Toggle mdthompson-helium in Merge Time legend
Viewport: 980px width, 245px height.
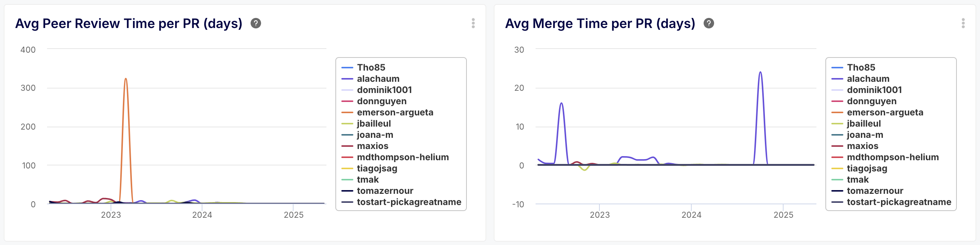tap(893, 157)
